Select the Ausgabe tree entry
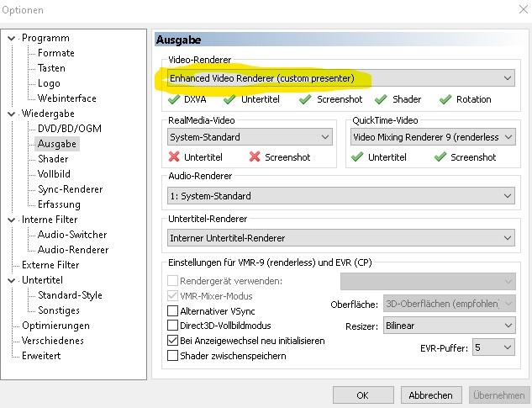 (x=57, y=144)
